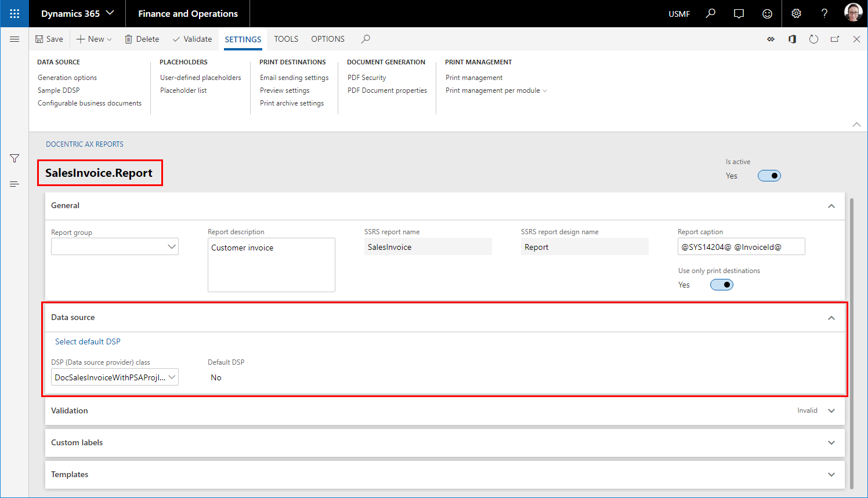This screenshot has height=498, width=868.
Task: Open the app launcher waffle icon
Action: point(15,13)
